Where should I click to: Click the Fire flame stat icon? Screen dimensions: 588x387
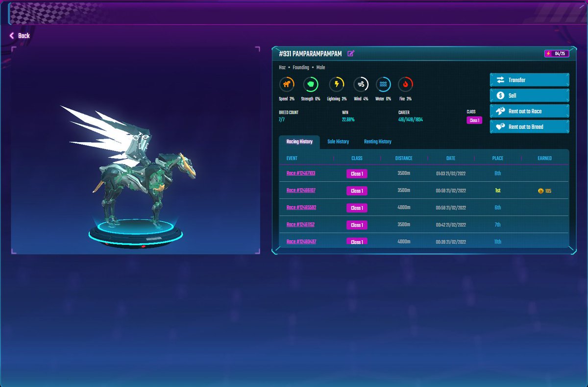coord(405,84)
